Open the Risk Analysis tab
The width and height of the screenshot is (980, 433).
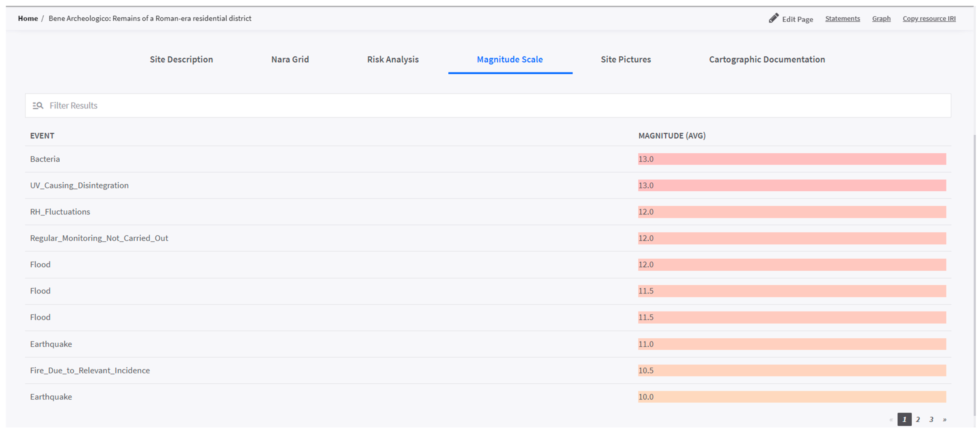[x=393, y=59]
